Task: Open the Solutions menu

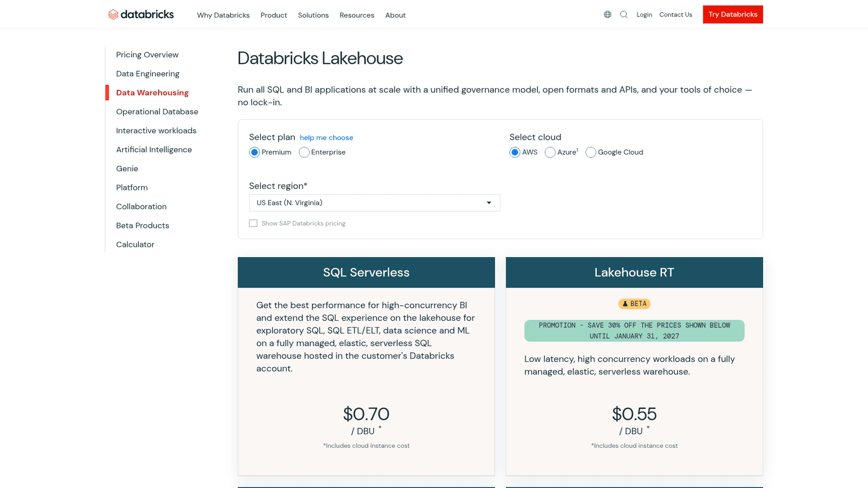Action: point(313,15)
